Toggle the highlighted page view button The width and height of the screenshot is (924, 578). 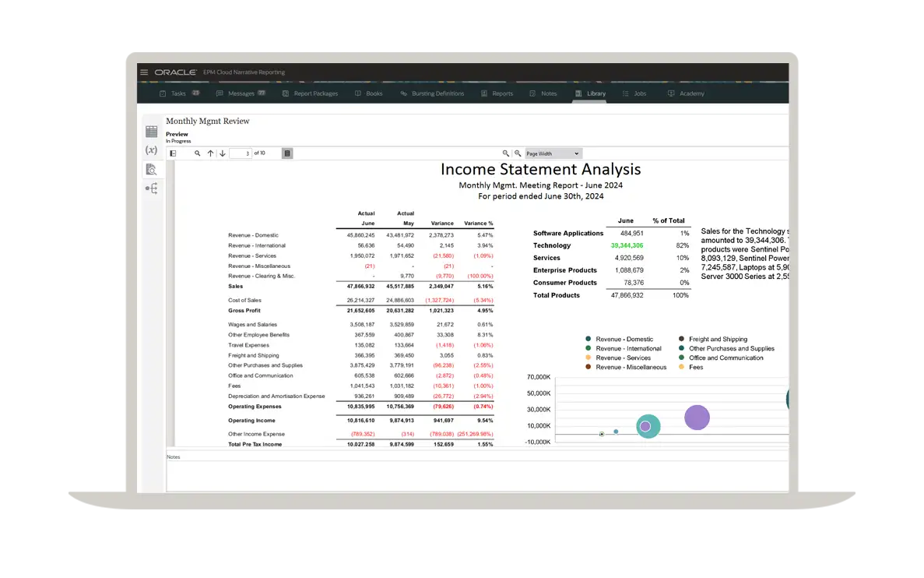[x=287, y=153]
